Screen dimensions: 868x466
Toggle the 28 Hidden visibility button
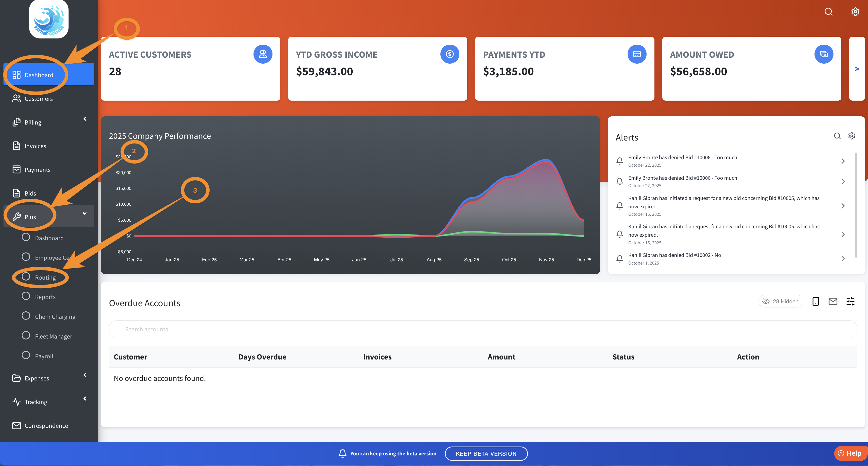click(x=780, y=301)
